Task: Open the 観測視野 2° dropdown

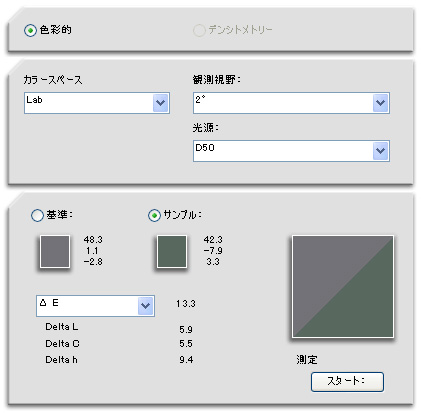Action: (x=291, y=103)
